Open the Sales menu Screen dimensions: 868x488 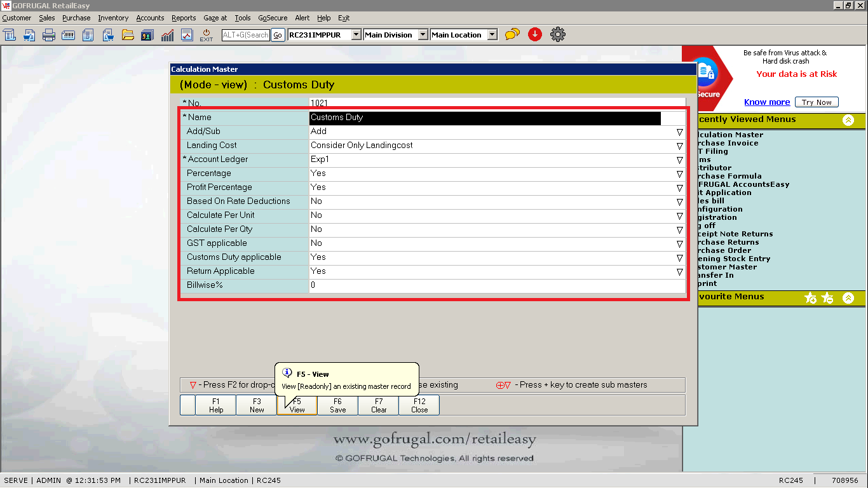point(47,18)
